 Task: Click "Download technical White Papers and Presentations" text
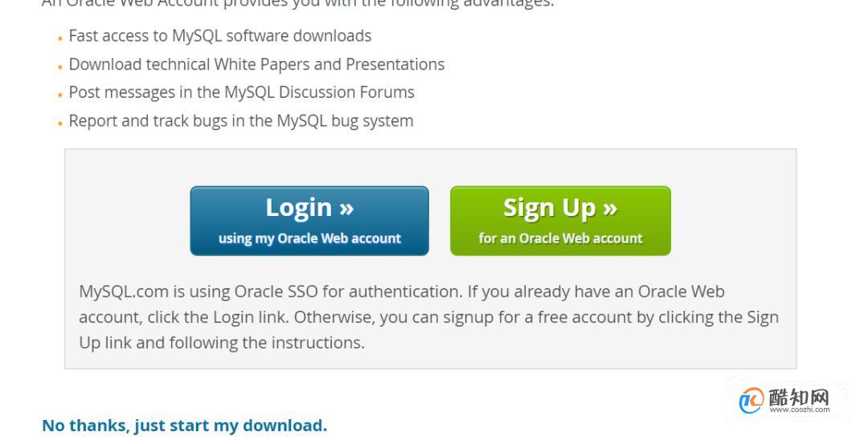256,64
